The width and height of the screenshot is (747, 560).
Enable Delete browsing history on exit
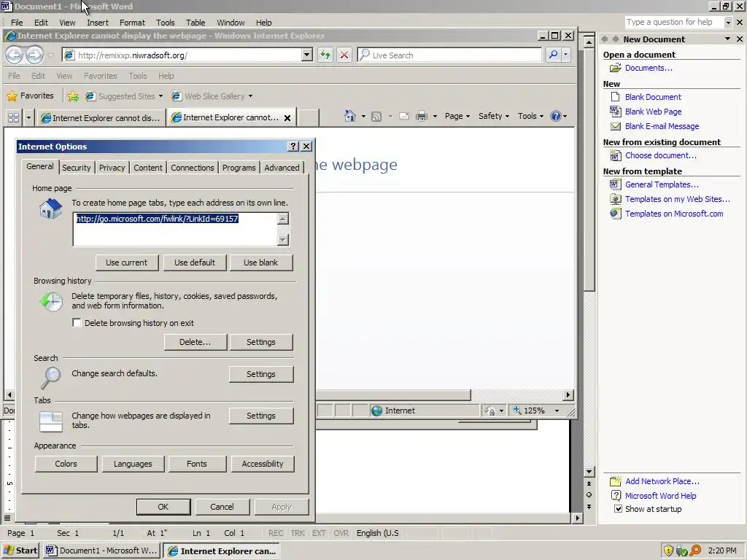point(77,323)
